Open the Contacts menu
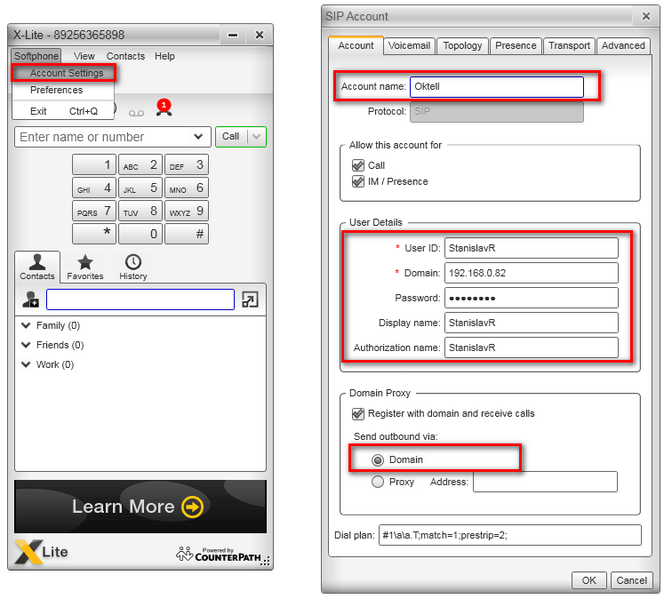Screen dimensions: 664x599 click(x=125, y=56)
